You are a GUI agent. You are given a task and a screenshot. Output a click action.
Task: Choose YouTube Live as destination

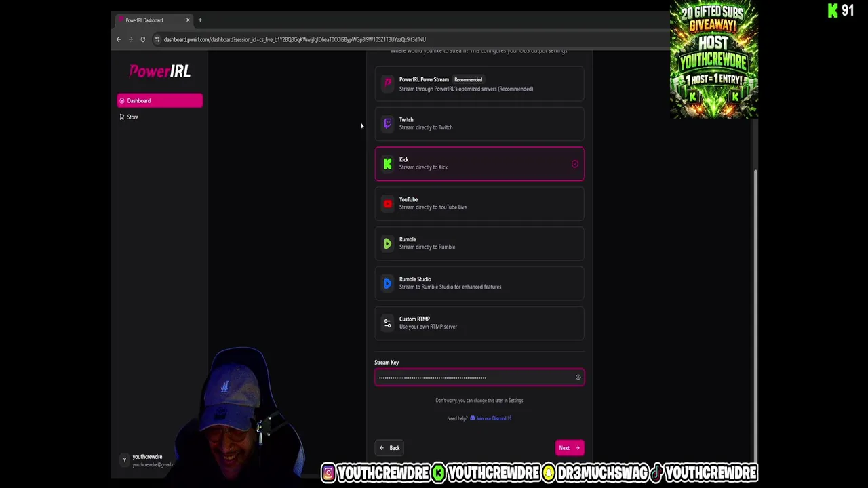tap(479, 203)
